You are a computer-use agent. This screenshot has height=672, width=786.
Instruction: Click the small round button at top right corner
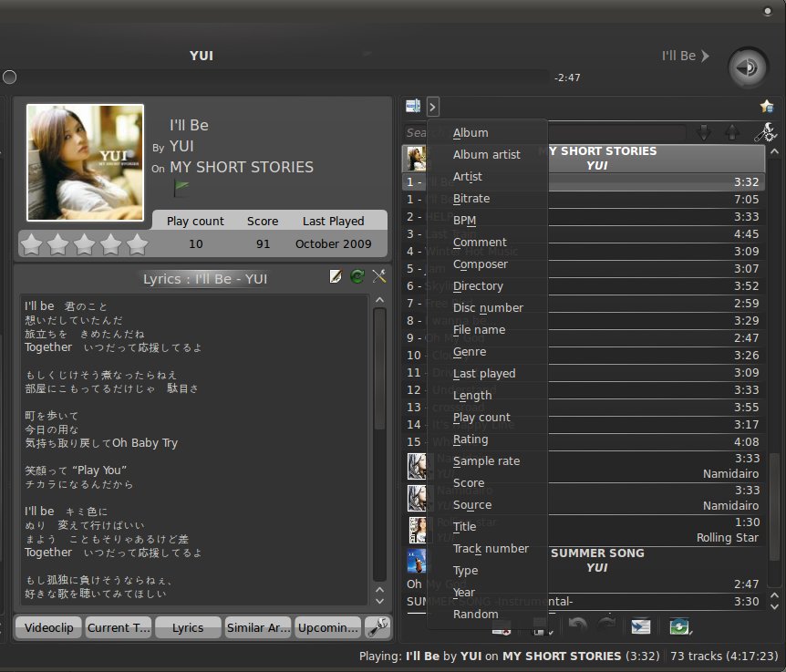pyautogui.click(x=768, y=11)
